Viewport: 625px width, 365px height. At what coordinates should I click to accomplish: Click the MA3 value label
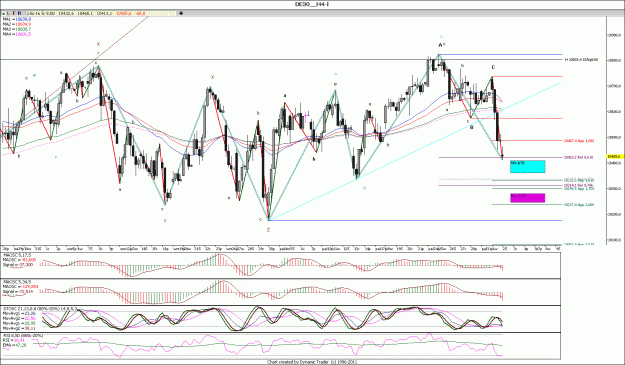pyautogui.click(x=17, y=29)
